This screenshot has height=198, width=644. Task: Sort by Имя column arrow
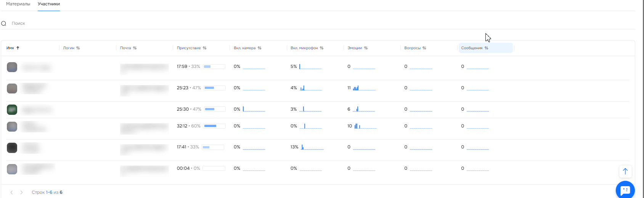coord(18,48)
